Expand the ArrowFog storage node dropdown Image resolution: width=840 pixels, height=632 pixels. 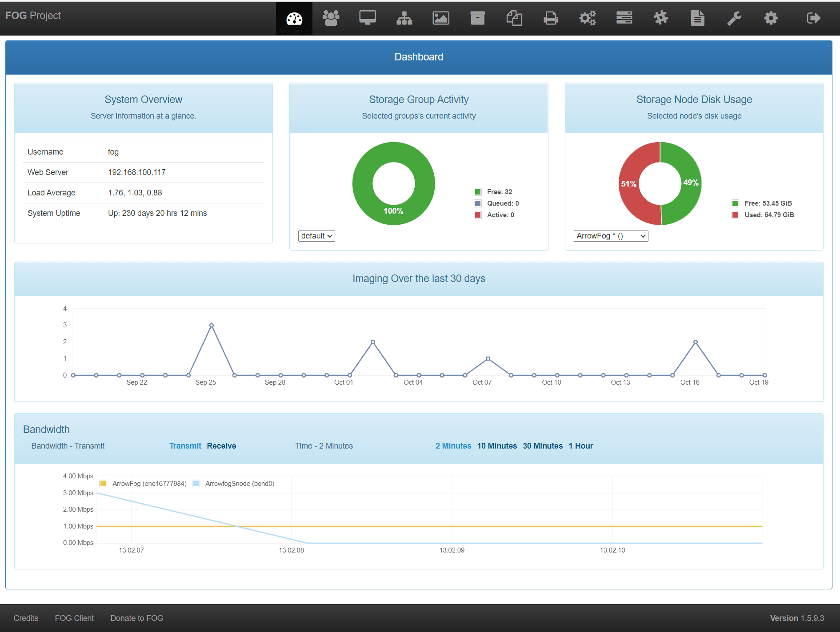click(611, 236)
